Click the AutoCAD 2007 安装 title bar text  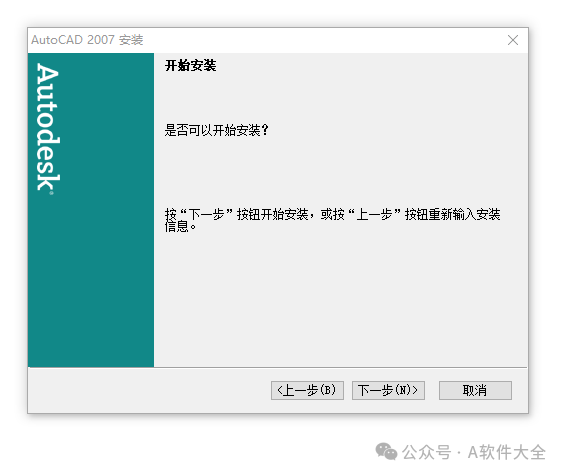click(x=87, y=40)
